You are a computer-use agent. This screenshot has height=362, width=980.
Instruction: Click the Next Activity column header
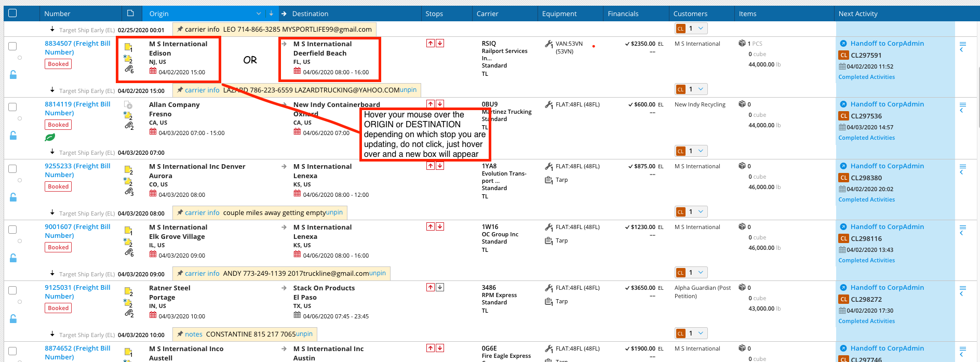tap(858, 14)
